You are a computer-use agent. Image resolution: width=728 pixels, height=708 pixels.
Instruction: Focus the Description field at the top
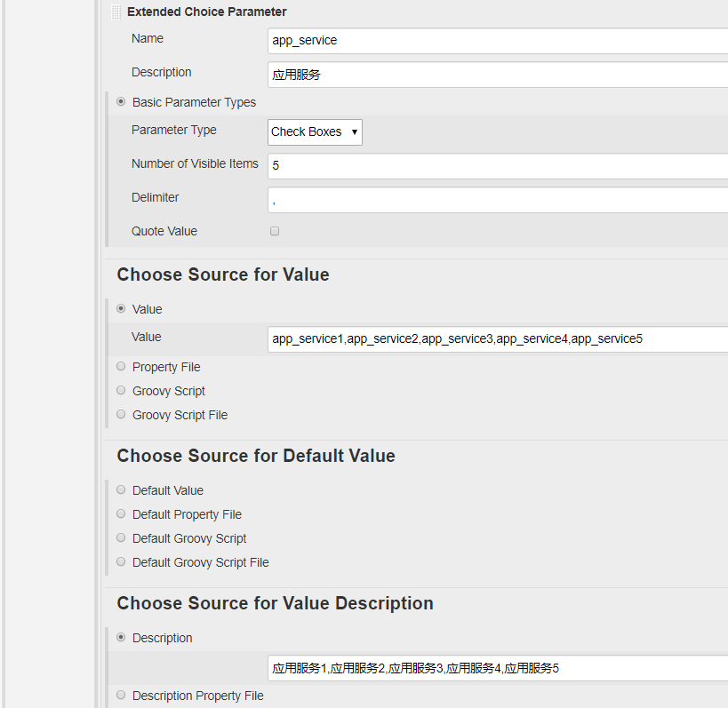click(498, 75)
